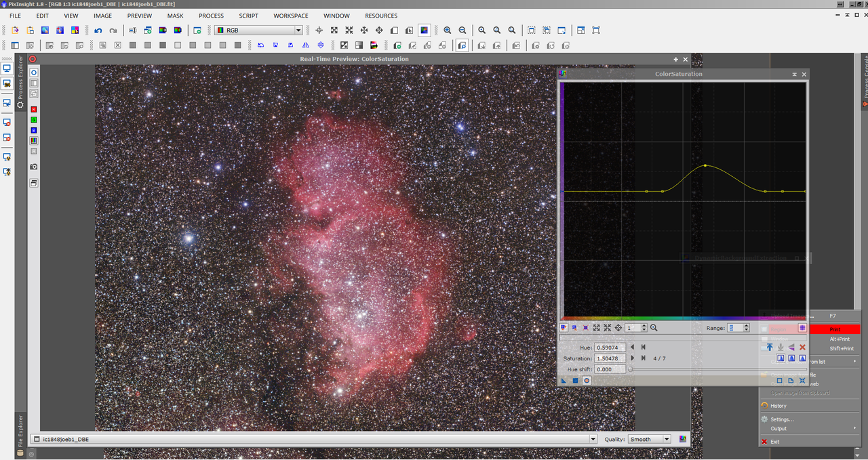Image resolution: width=868 pixels, height=460 pixels.
Task: Click the Undo arrow in the toolbar
Action: pos(98,30)
